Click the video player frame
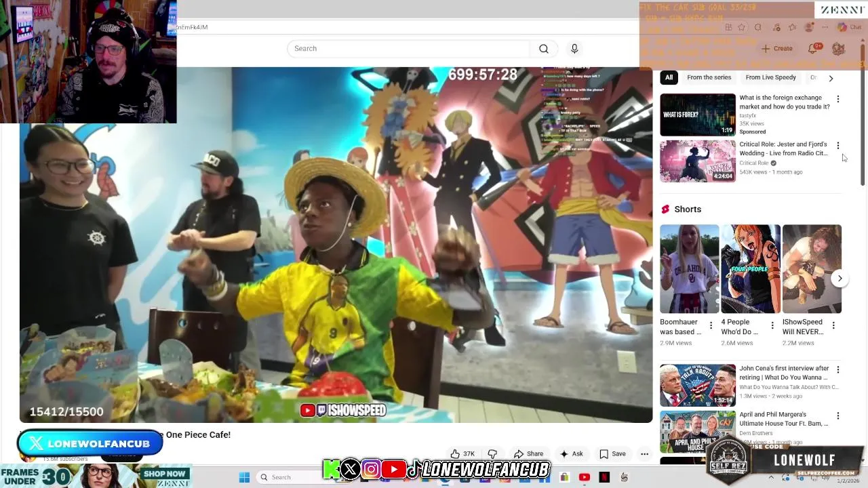 click(x=336, y=244)
